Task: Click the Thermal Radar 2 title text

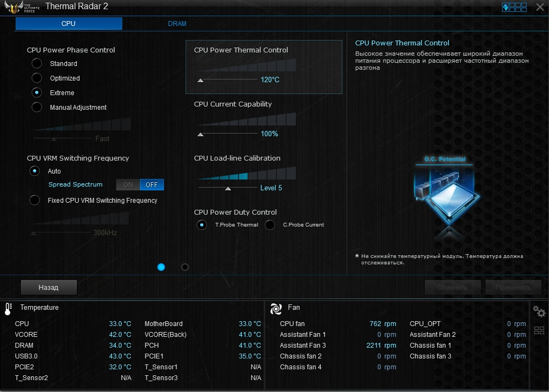Action: pos(77,6)
